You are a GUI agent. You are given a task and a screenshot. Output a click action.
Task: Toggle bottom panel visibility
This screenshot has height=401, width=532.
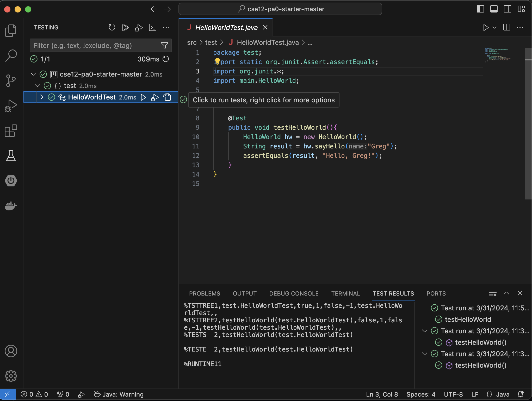coord(494,9)
